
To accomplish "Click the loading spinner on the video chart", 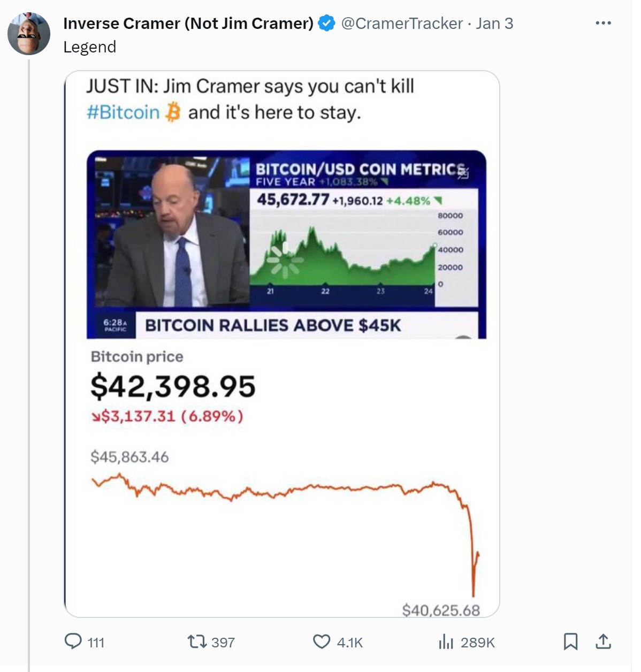I will point(285,261).
